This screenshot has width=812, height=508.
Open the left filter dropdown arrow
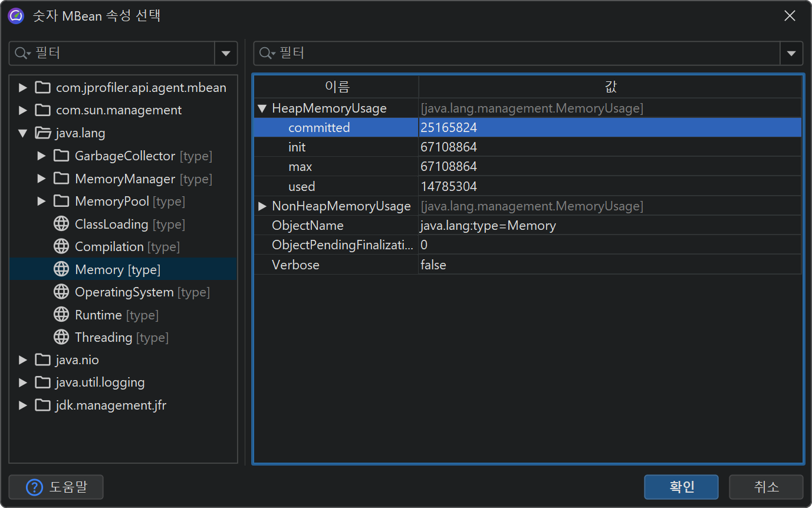(225, 53)
